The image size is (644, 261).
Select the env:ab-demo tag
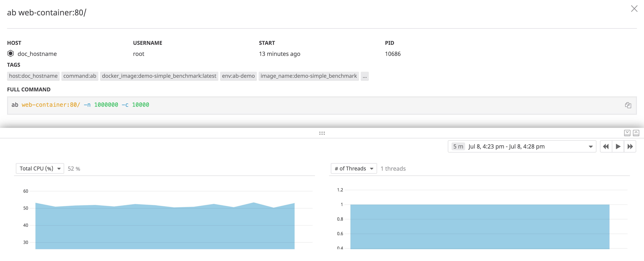click(238, 76)
